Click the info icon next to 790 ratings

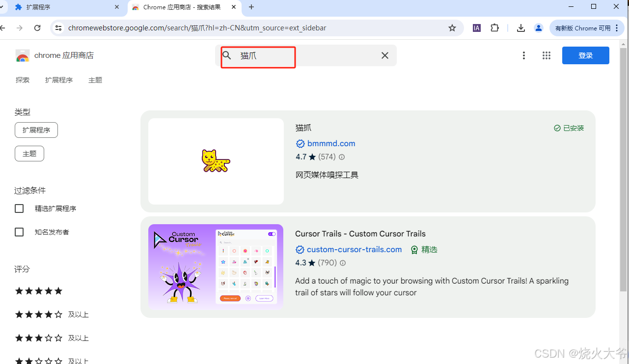(343, 263)
